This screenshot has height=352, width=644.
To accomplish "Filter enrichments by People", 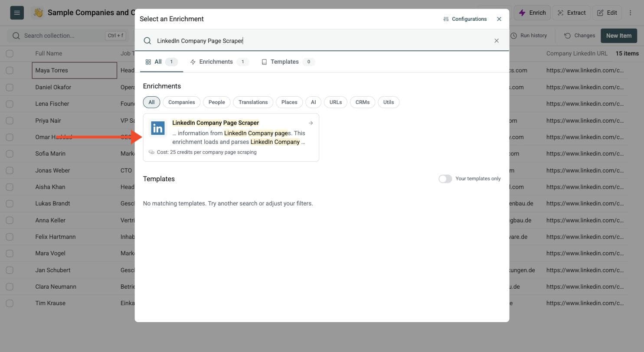I will [x=216, y=102].
